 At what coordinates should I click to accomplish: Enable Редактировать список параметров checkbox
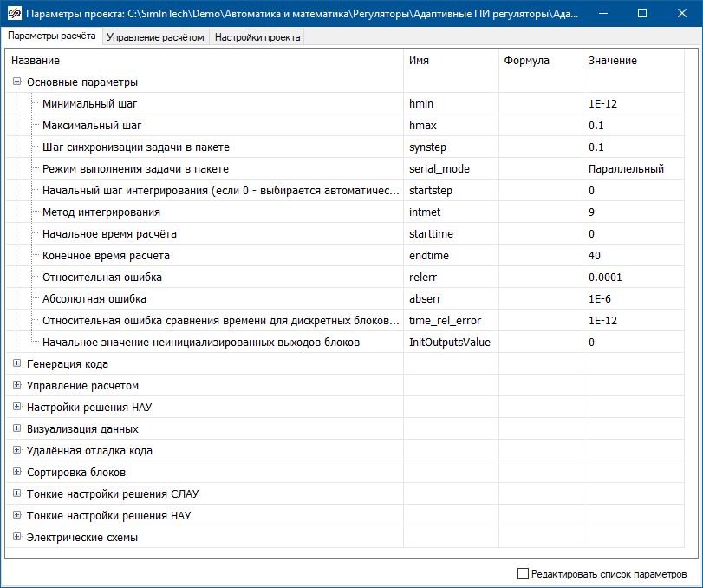[523, 574]
